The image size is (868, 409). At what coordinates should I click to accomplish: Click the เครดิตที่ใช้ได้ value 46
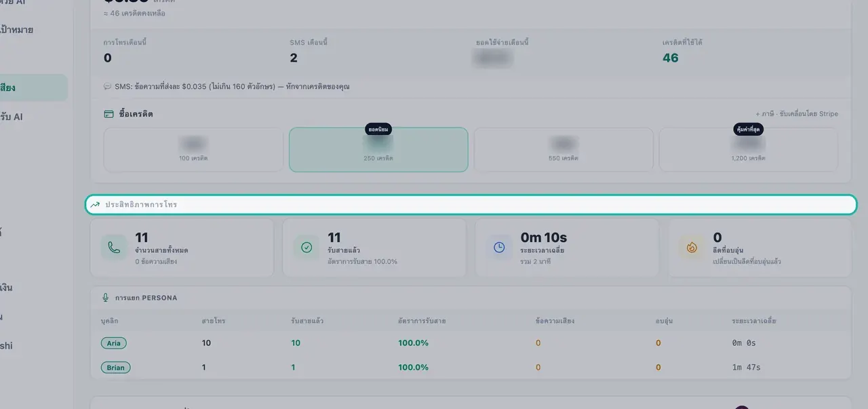click(x=671, y=58)
